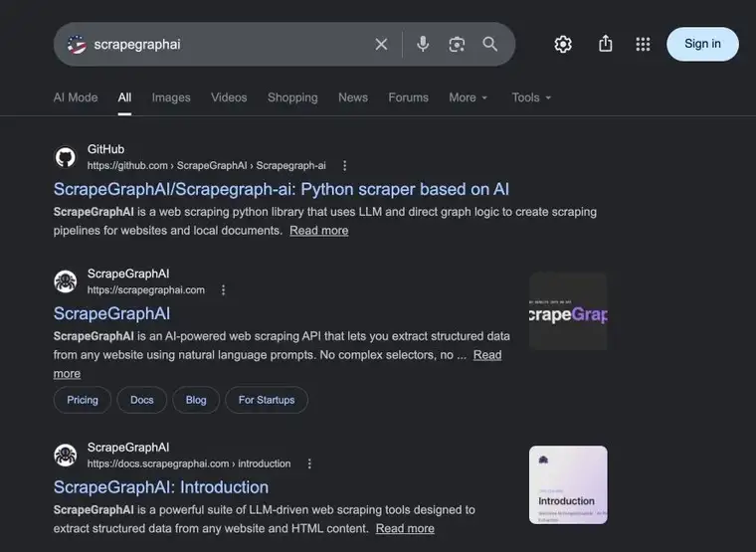The width and height of the screenshot is (756, 552).
Task: Click the github.com breadcrumb URL
Action: [206, 166]
